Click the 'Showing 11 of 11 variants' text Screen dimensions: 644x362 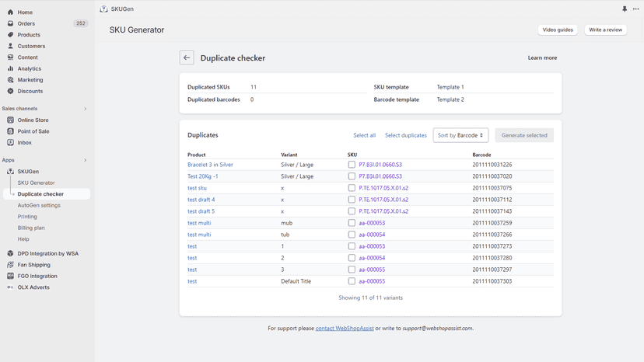pyautogui.click(x=370, y=298)
